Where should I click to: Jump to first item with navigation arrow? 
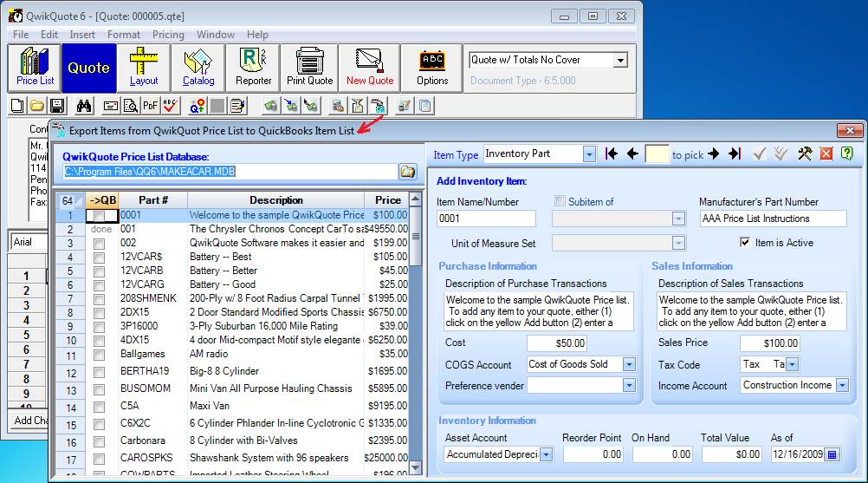(x=612, y=153)
